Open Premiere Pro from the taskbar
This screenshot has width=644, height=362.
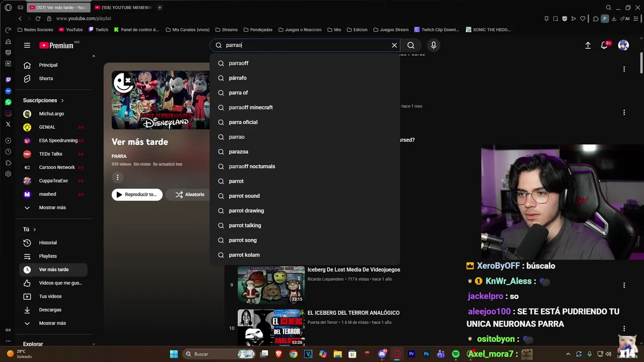412,354
